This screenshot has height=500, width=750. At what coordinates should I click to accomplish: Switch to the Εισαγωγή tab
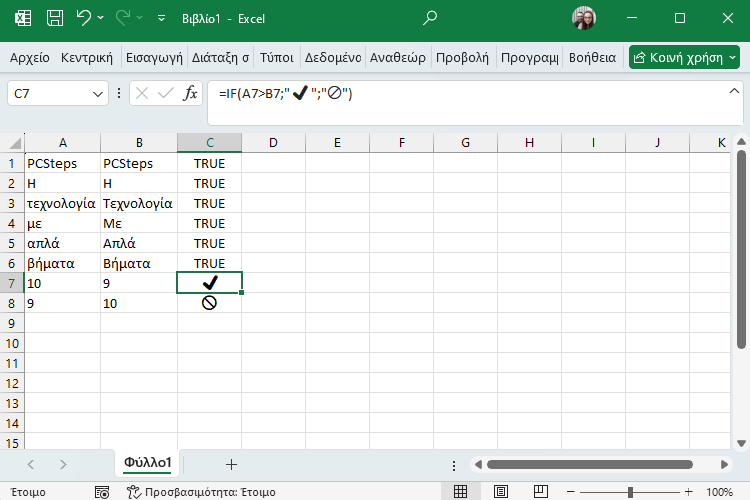click(154, 57)
